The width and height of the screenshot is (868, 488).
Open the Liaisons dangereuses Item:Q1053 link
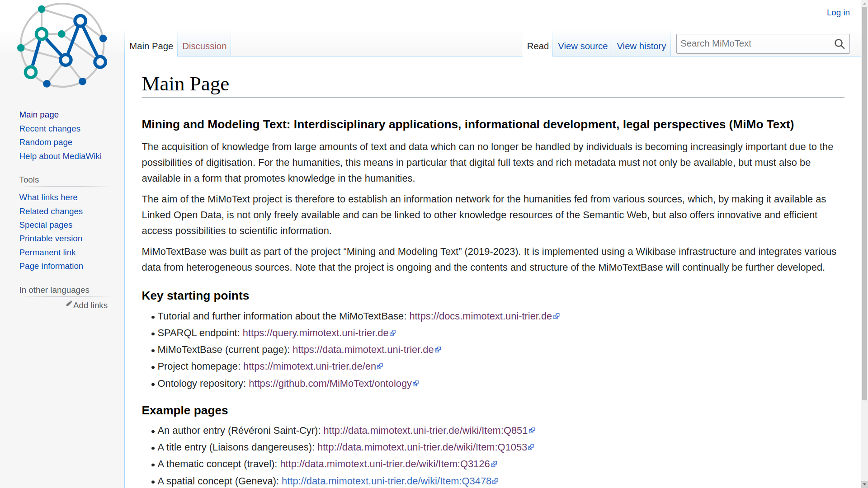(422, 447)
